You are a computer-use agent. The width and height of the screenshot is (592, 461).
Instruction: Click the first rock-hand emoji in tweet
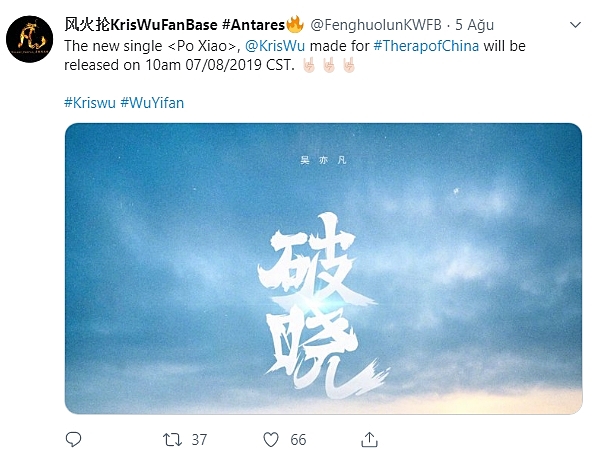[x=309, y=65]
